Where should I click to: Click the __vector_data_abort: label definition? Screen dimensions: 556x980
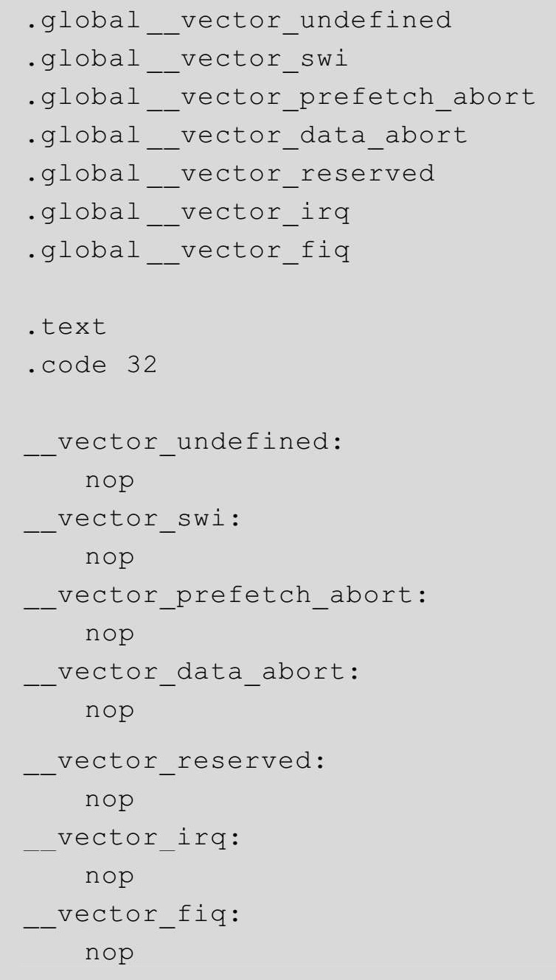point(192,672)
